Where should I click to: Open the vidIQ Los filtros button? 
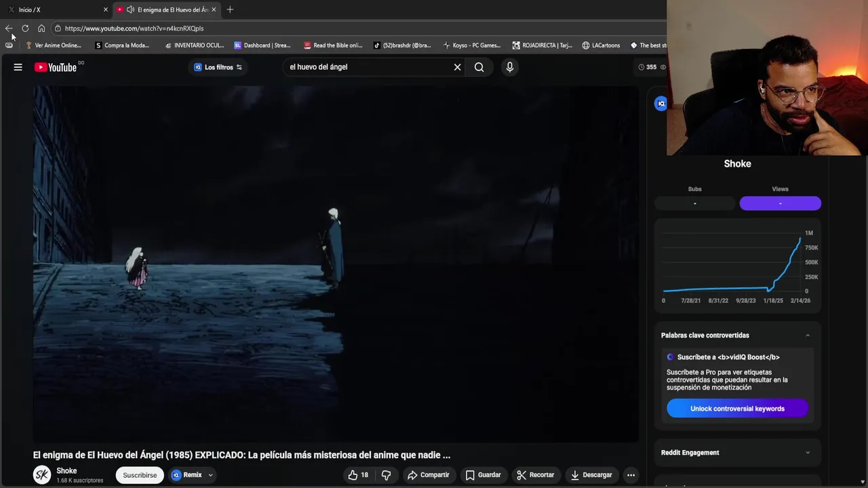point(218,67)
